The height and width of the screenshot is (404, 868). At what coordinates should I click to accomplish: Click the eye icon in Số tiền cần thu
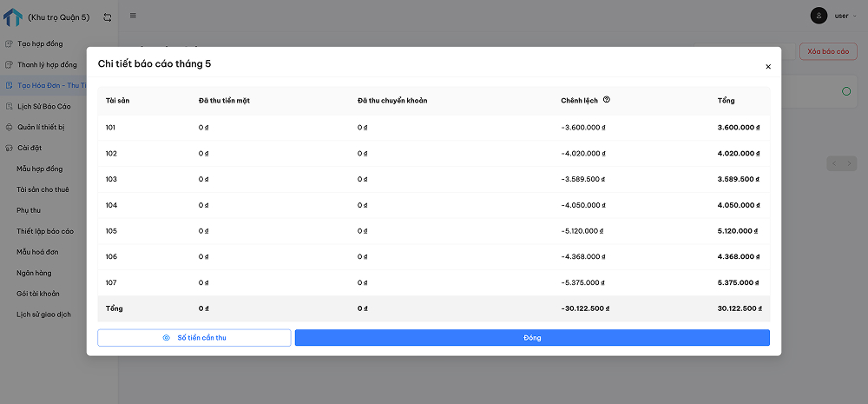click(x=166, y=337)
